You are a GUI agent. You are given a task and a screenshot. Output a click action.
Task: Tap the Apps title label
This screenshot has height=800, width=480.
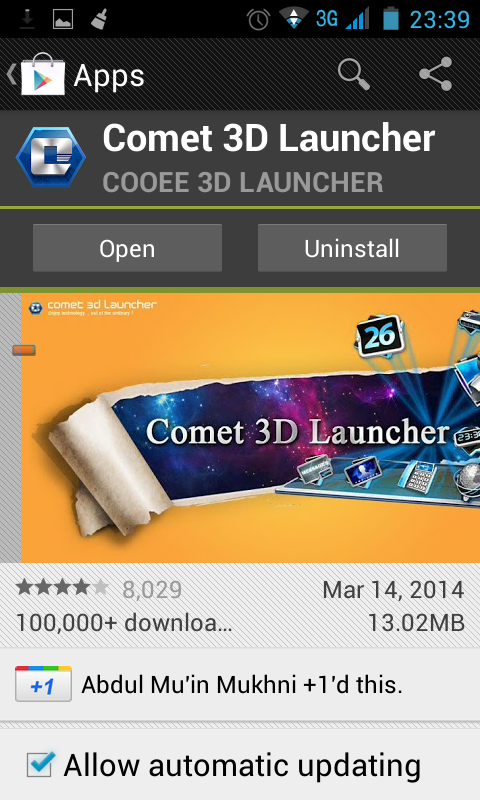[109, 77]
